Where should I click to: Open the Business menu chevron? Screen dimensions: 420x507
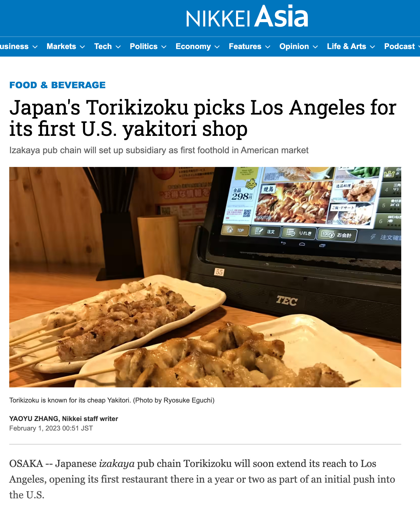35,47
